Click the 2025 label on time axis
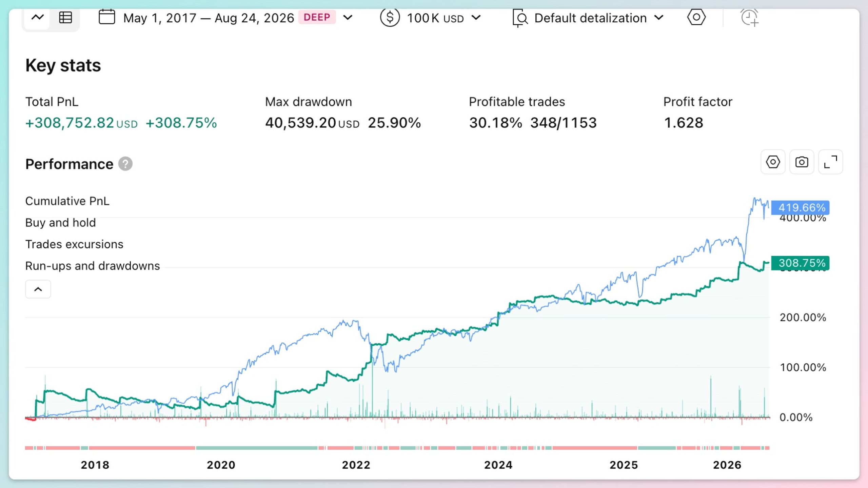Screen dimensions: 868x488 tap(624, 465)
